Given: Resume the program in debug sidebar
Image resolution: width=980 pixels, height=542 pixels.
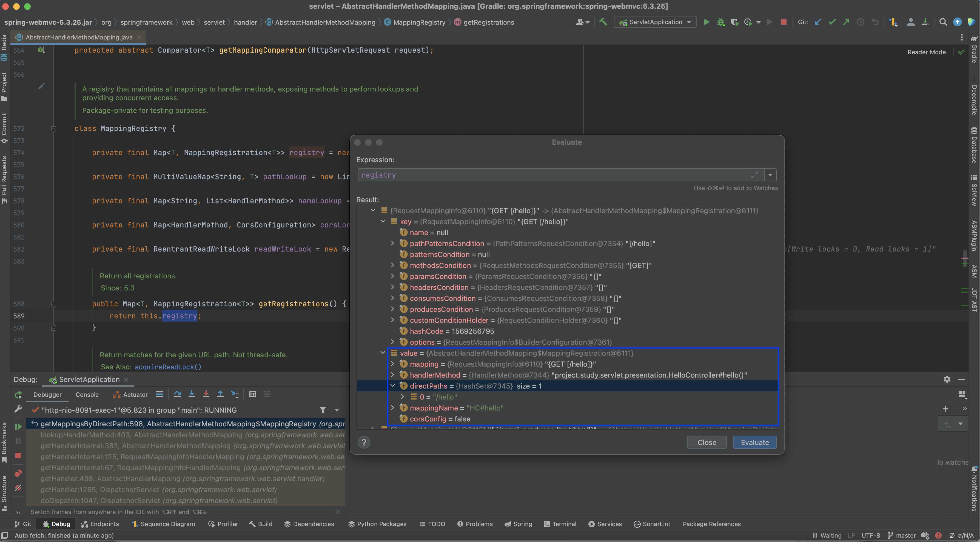Looking at the screenshot, I should [x=18, y=426].
